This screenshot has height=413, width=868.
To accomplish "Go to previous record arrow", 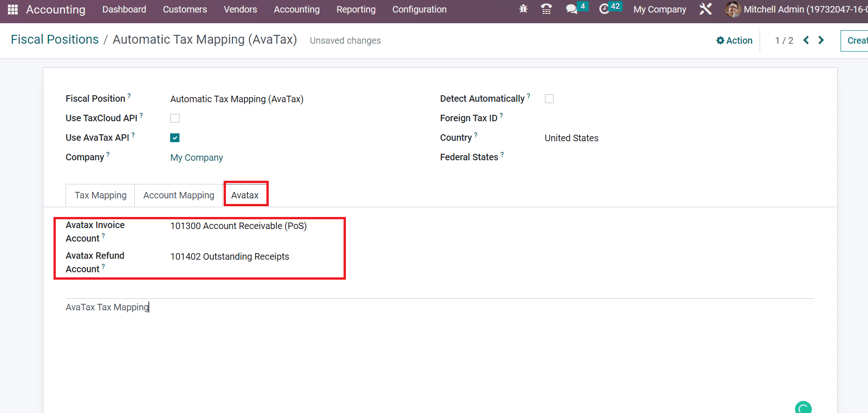I will click(806, 40).
